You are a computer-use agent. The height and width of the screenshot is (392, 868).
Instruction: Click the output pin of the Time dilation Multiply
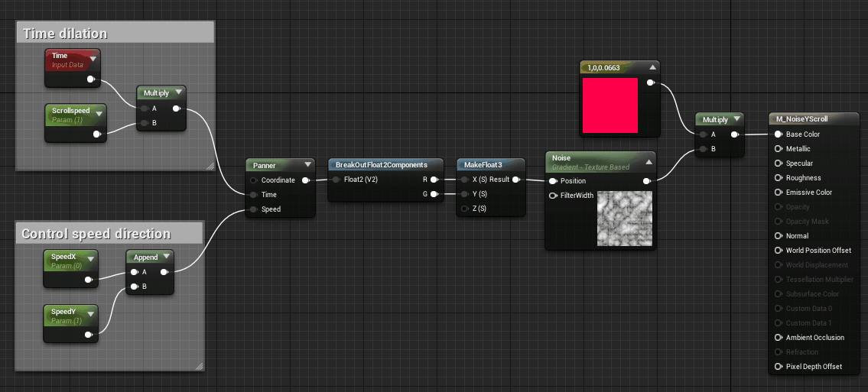coord(176,109)
